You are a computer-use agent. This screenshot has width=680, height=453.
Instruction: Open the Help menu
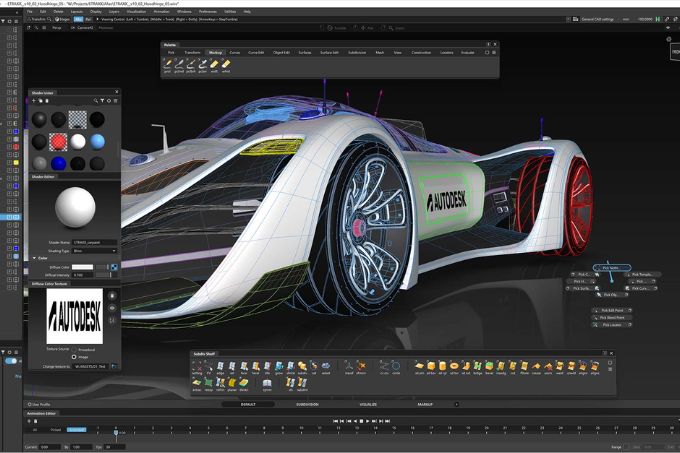247,12
